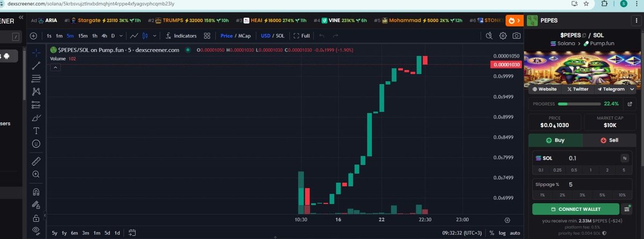This screenshot has width=644, height=239.
Task: Select the forecasting and measurement tool
Action: 36,104
